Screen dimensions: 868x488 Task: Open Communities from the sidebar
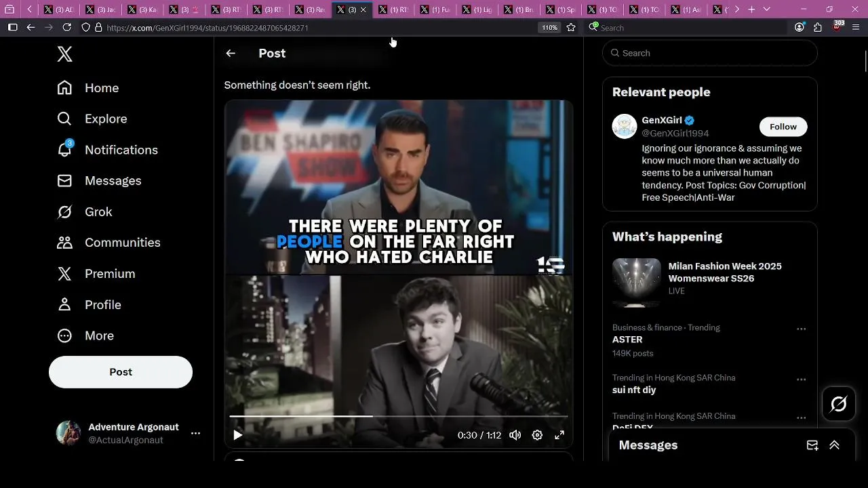109,243
